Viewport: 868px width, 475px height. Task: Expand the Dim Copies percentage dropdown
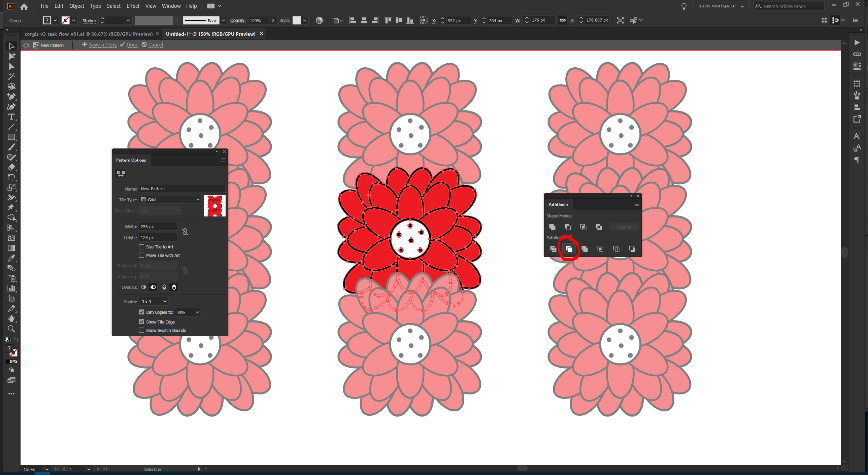(x=197, y=312)
